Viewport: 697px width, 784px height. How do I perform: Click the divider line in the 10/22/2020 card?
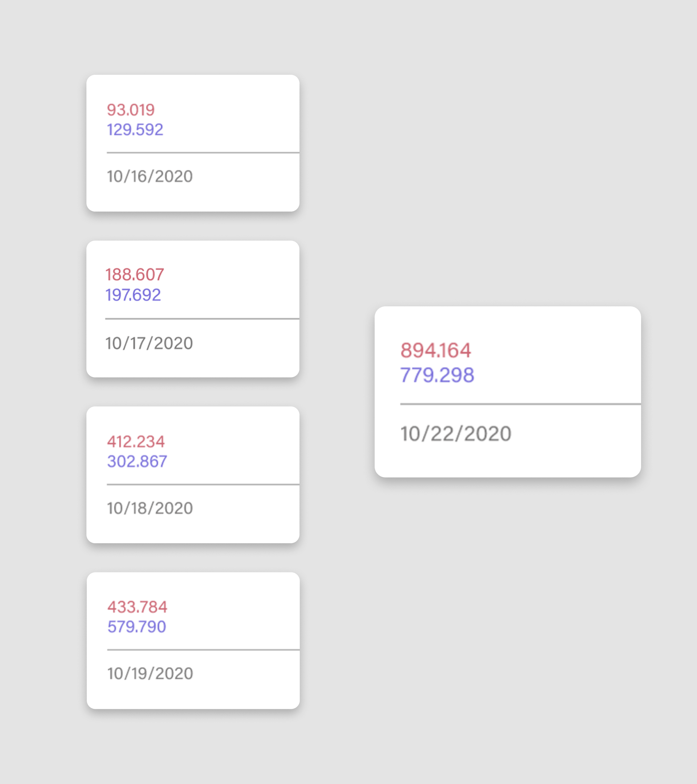coord(520,404)
